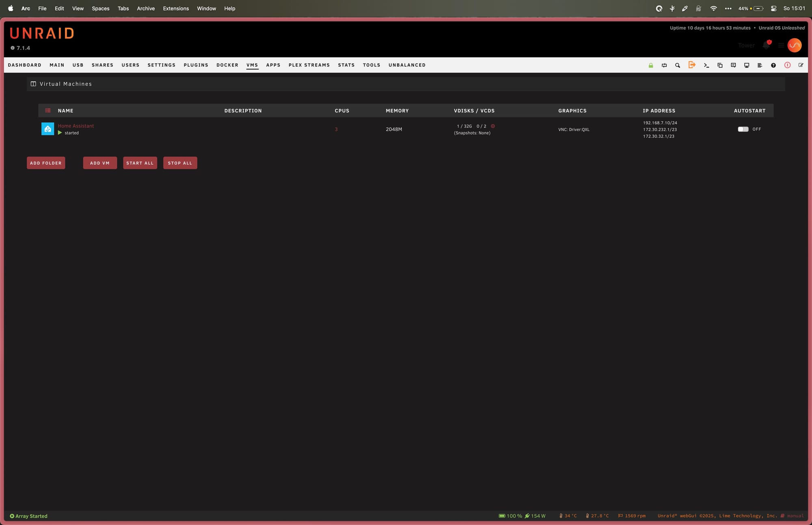Click the (Snapshots: None) text
The width and height of the screenshot is (812, 525).
472,133
